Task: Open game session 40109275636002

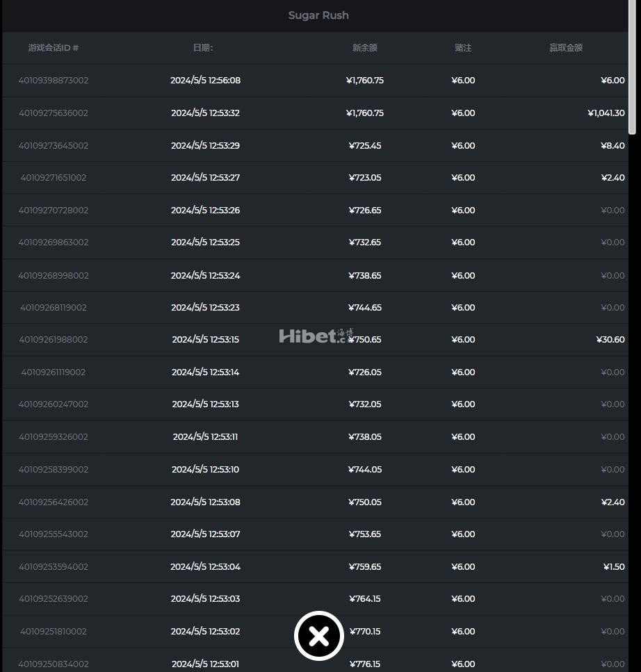Action: pyautogui.click(x=53, y=113)
